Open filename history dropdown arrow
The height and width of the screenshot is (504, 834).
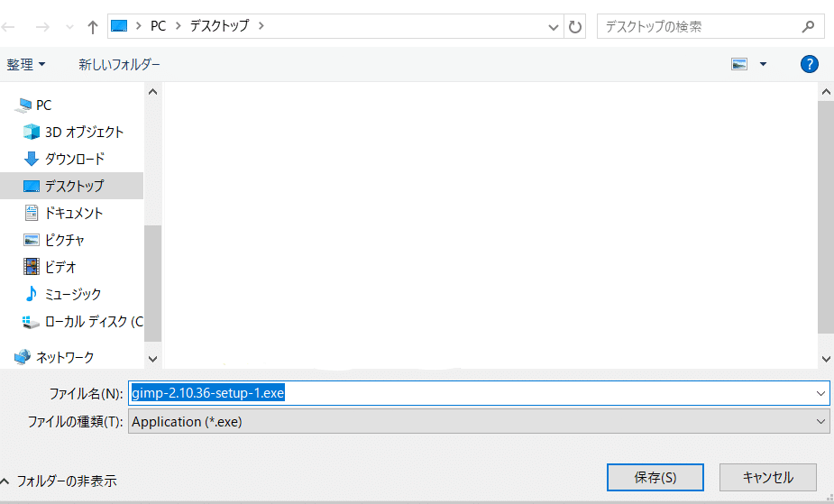820,393
